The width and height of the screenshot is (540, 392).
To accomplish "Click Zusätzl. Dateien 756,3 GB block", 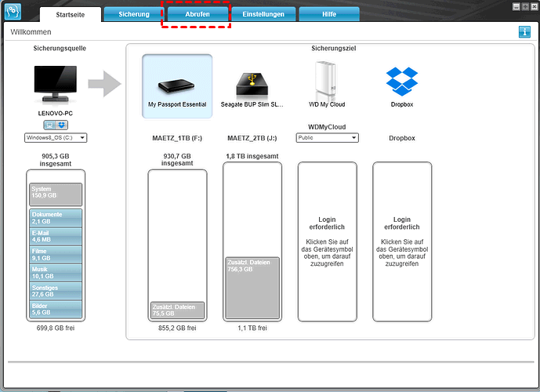I will (x=252, y=288).
